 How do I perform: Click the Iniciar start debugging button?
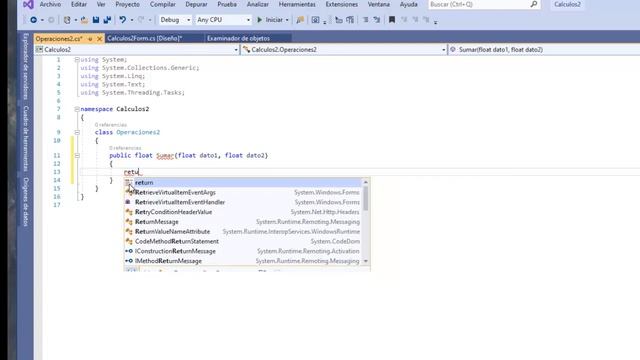272,20
